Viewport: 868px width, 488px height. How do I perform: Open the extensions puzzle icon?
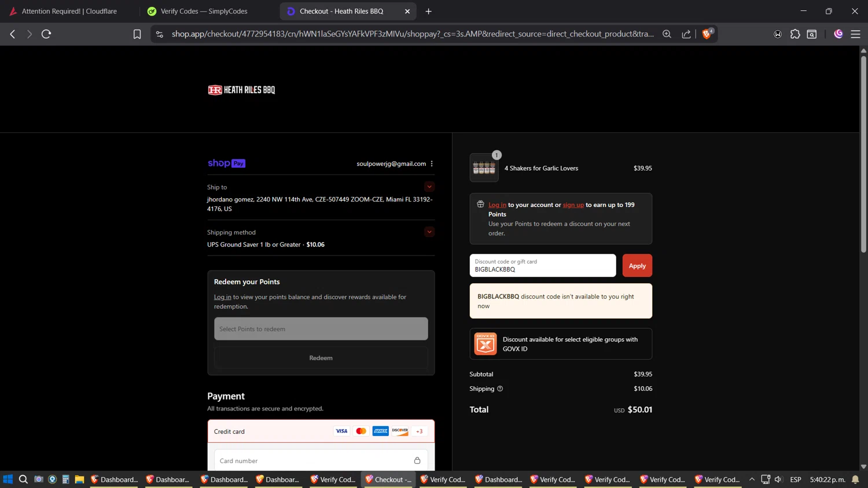795,34
